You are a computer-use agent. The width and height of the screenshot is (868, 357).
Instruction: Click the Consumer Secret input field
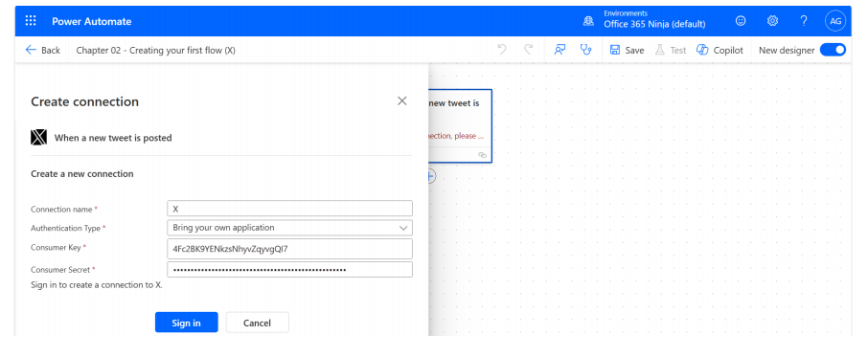(289, 270)
